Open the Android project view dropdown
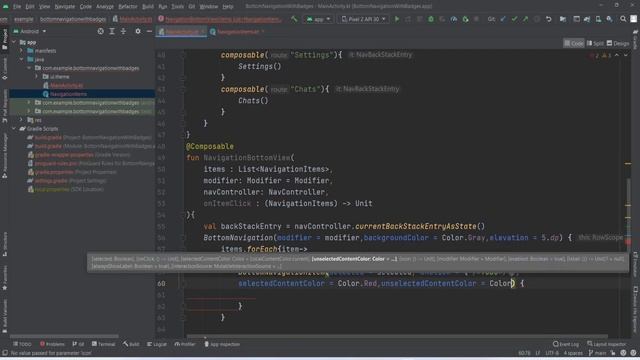The width and height of the screenshot is (640, 360). 29,31
